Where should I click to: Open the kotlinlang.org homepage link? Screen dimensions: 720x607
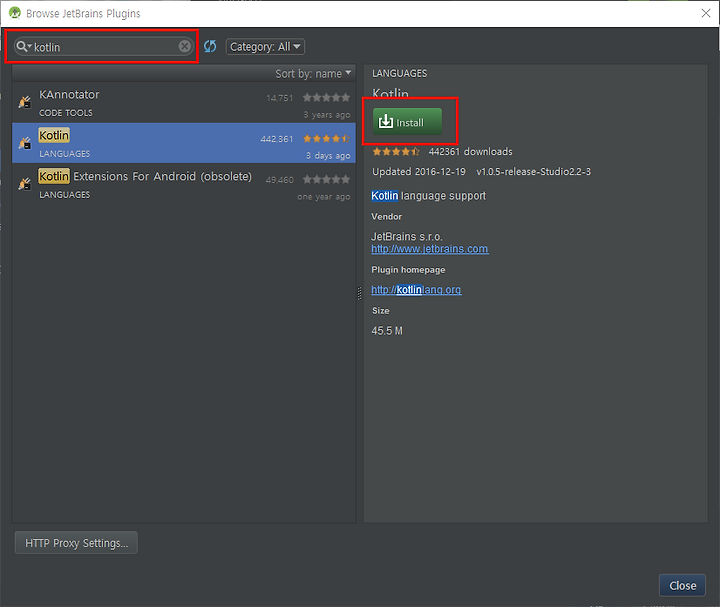pyautogui.click(x=416, y=290)
